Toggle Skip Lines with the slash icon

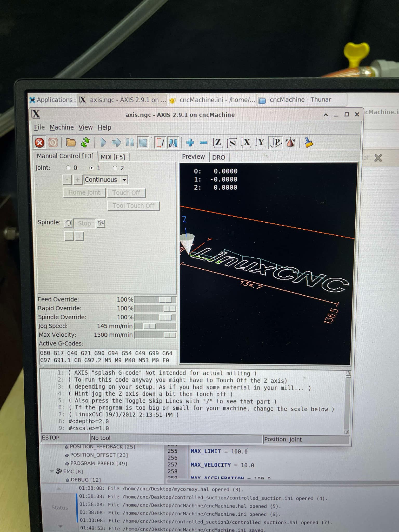[160, 143]
